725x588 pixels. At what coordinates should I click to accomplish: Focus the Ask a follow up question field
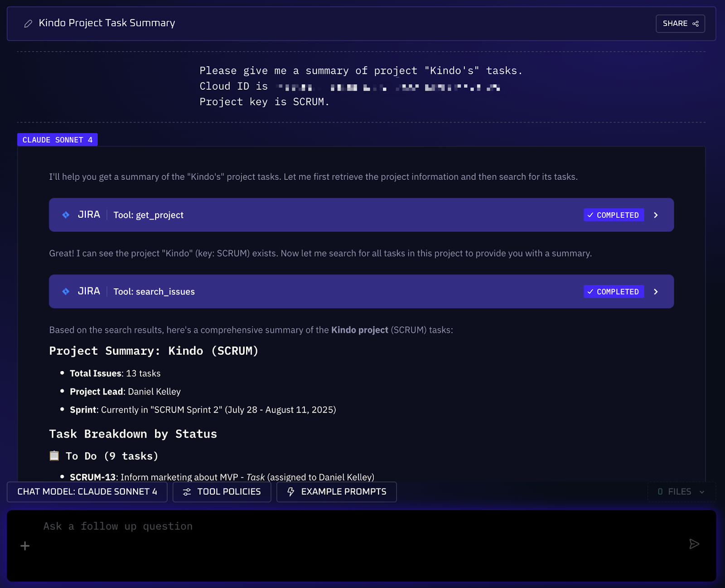click(361, 545)
